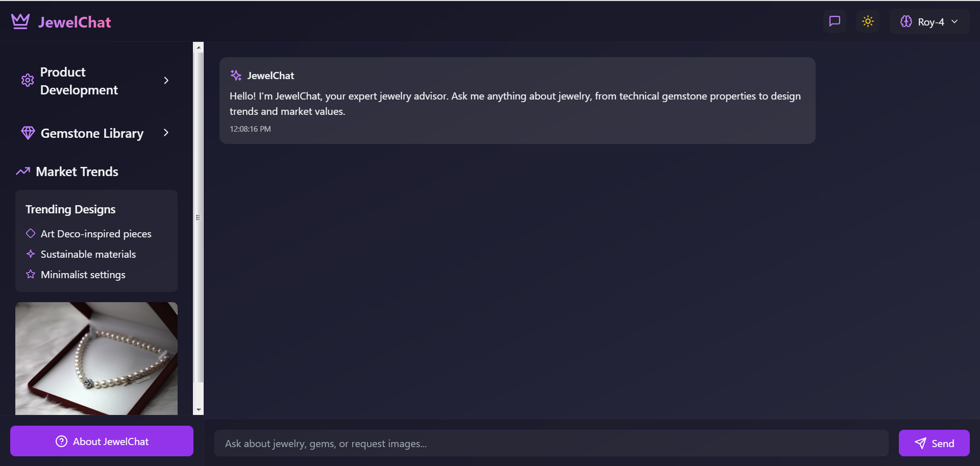
Task: Select the Gemstone Library menu item
Action: tap(92, 133)
